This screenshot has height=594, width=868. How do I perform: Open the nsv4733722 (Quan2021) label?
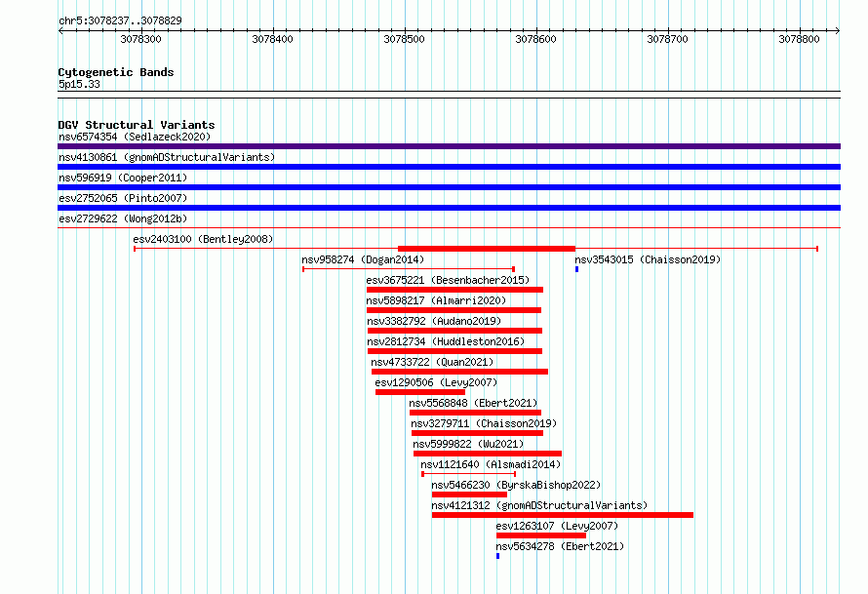(x=432, y=362)
